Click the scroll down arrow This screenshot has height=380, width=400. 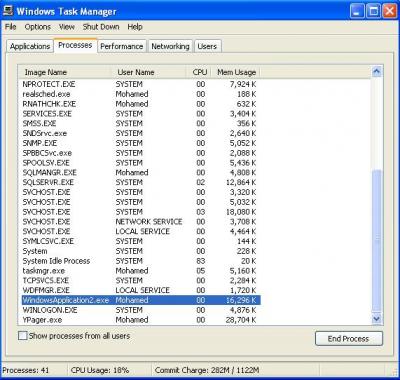click(x=377, y=319)
